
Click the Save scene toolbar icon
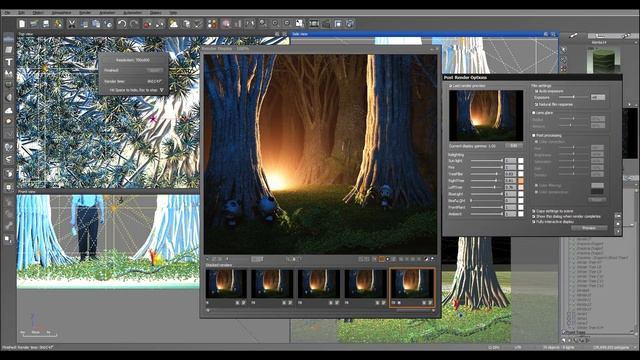point(46,24)
